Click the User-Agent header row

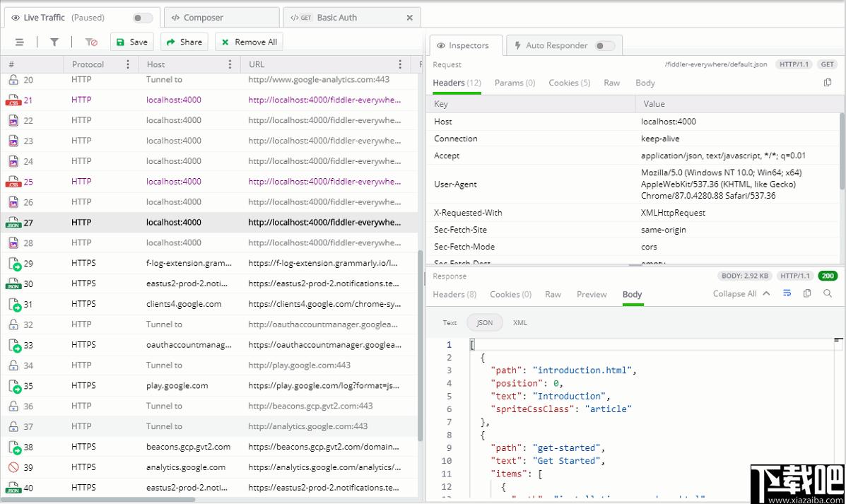pyautogui.click(x=633, y=184)
